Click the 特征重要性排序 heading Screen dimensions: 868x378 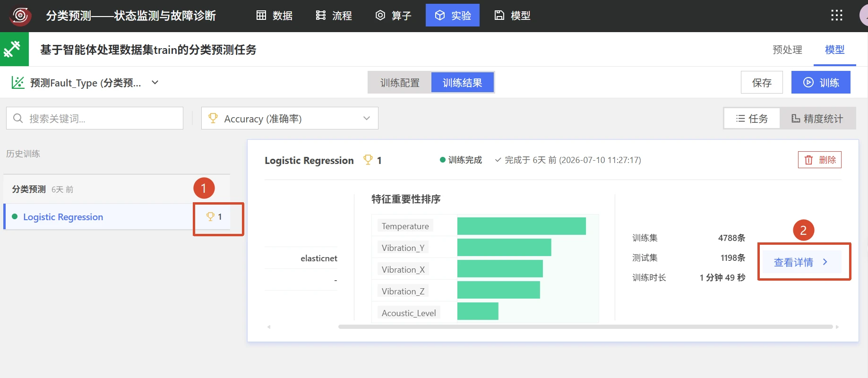click(406, 199)
